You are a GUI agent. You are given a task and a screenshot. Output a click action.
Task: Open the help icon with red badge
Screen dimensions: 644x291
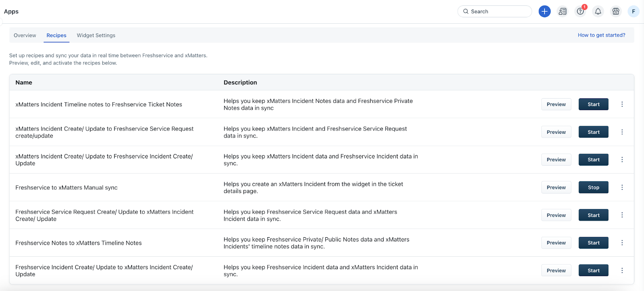tap(580, 11)
